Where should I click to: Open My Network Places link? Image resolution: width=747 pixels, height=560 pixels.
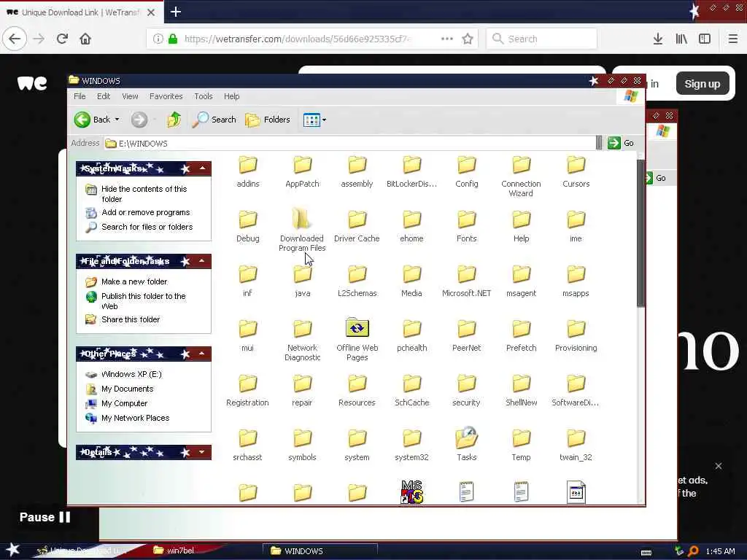(135, 418)
